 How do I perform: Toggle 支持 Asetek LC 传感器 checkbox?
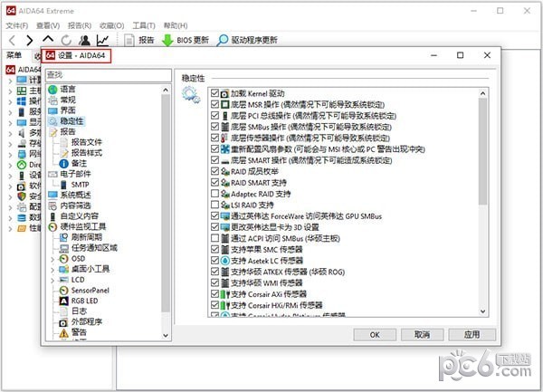(x=214, y=261)
